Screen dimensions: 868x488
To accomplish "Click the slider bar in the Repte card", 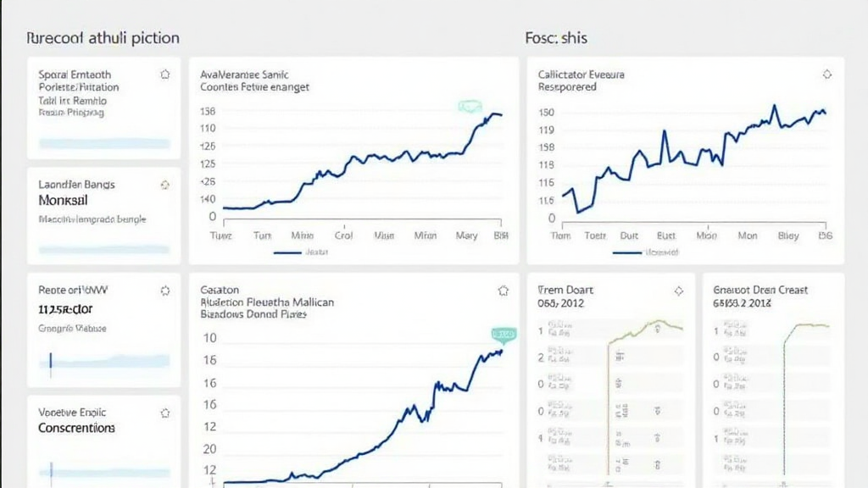I will [103, 363].
